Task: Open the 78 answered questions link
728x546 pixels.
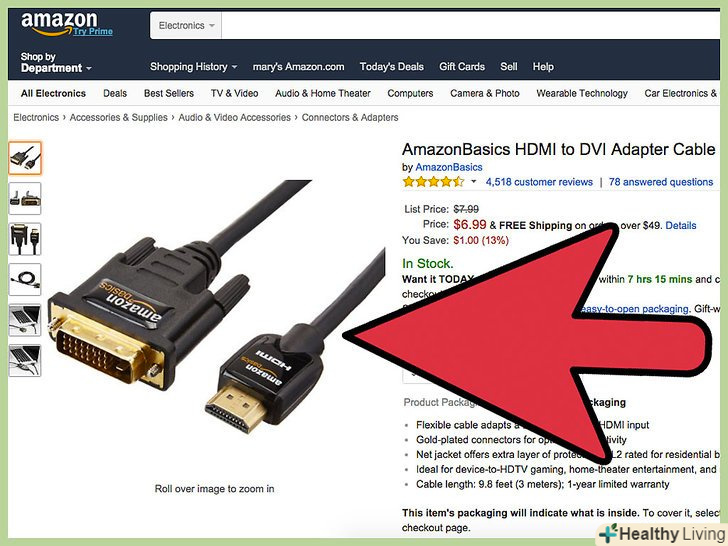Action: tap(661, 182)
